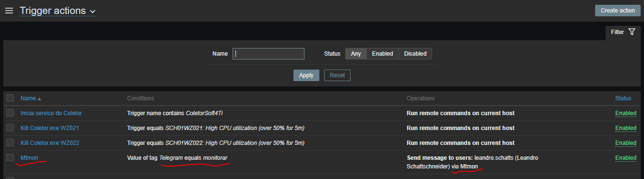Open the Kill Coletor.exe WZ021 action
644x179 pixels.
50,128
